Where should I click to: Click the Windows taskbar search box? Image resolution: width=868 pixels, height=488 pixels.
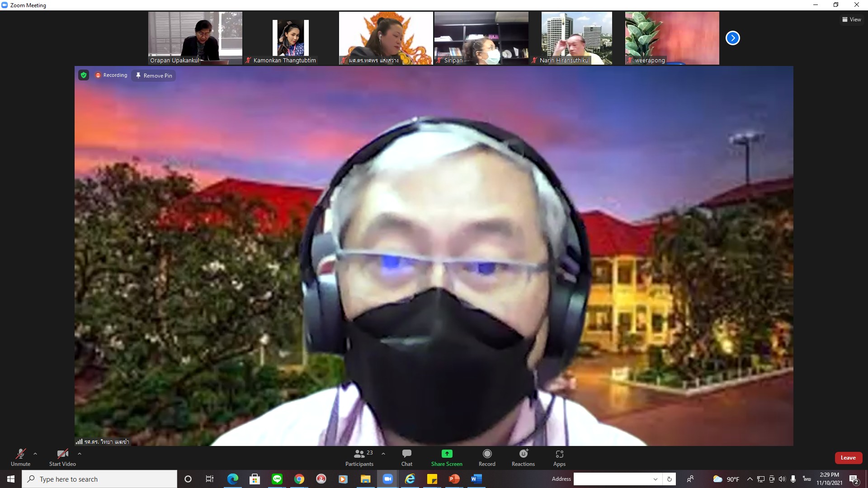tap(99, 479)
